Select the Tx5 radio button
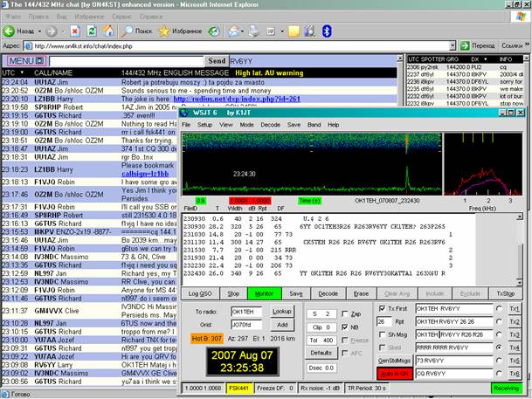The width and height of the screenshot is (532, 399). click(x=499, y=361)
